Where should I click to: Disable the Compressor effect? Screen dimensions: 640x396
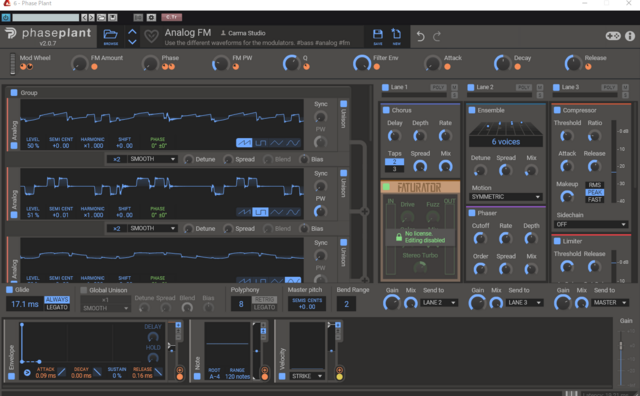click(x=557, y=110)
